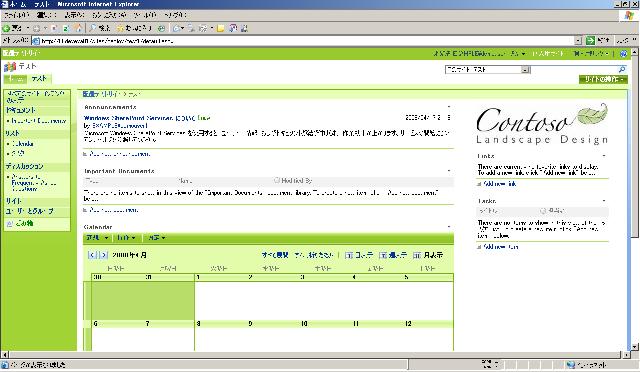Click the green Go arrow beside the address bar

coord(590,40)
